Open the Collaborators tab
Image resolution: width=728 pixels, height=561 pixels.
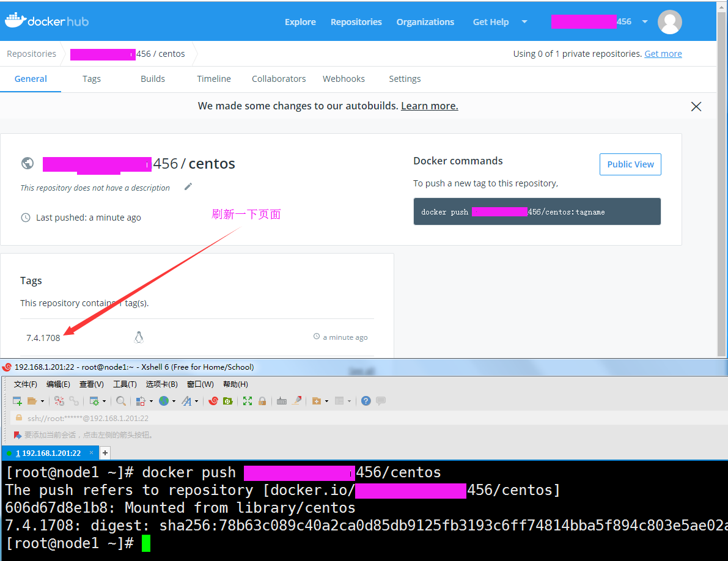tap(279, 79)
